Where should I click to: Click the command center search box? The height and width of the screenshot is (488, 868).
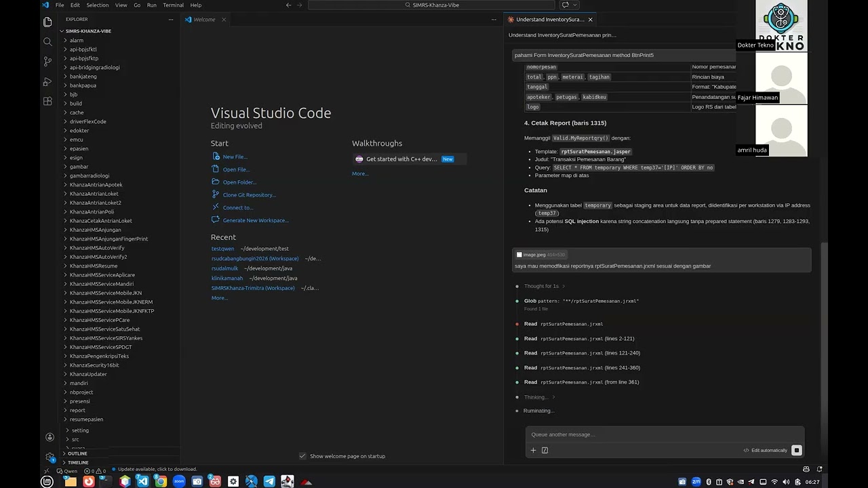[x=431, y=5]
